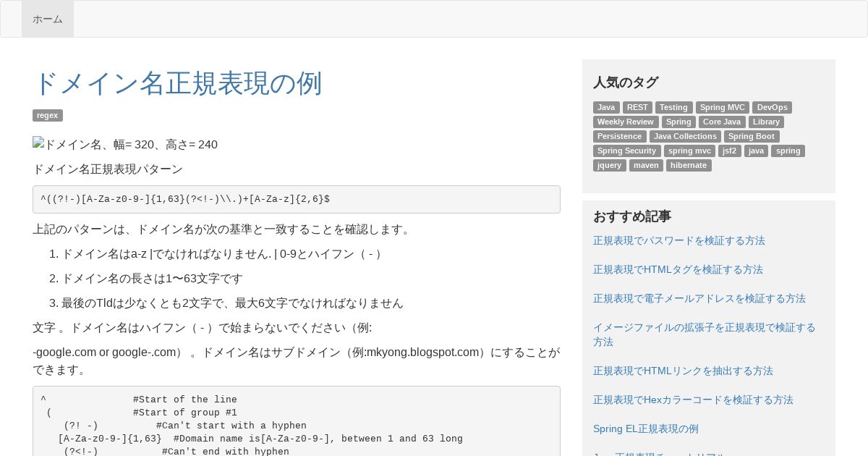Select the regex tag under the title
This screenshot has height=456, width=868.
click(x=48, y=115)
